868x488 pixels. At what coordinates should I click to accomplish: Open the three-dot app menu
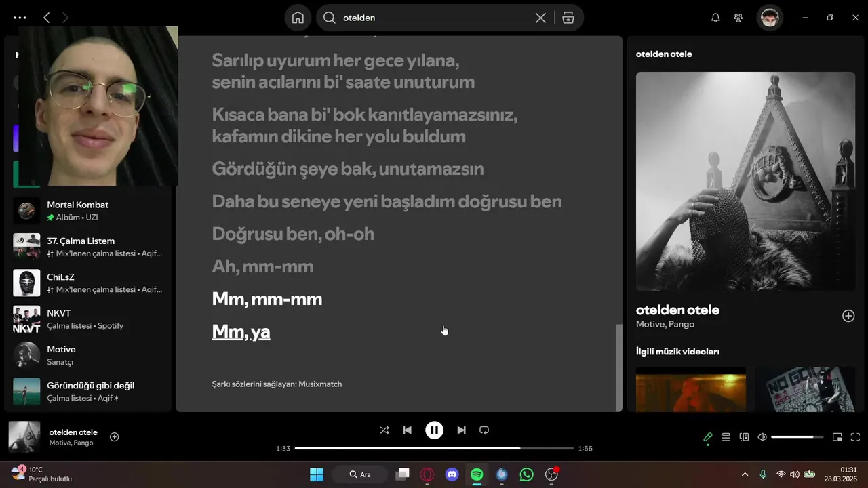coord(20,18)
